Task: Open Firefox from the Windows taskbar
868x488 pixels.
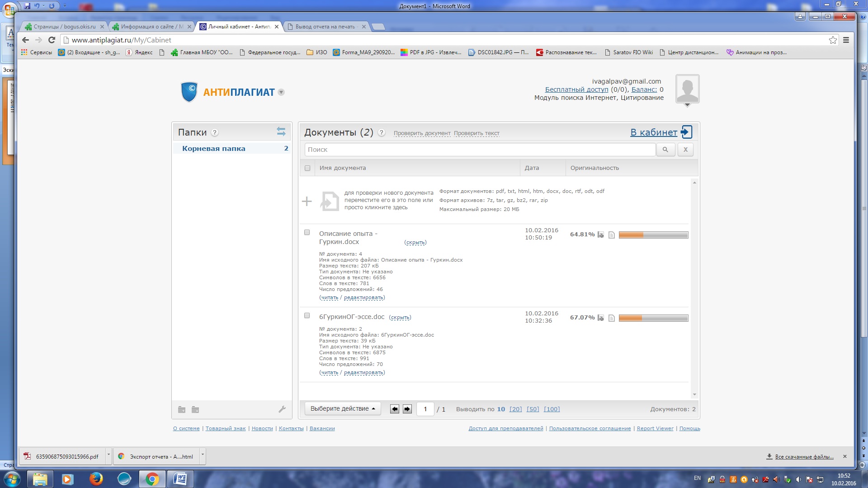Action: (x=96, y=479)
